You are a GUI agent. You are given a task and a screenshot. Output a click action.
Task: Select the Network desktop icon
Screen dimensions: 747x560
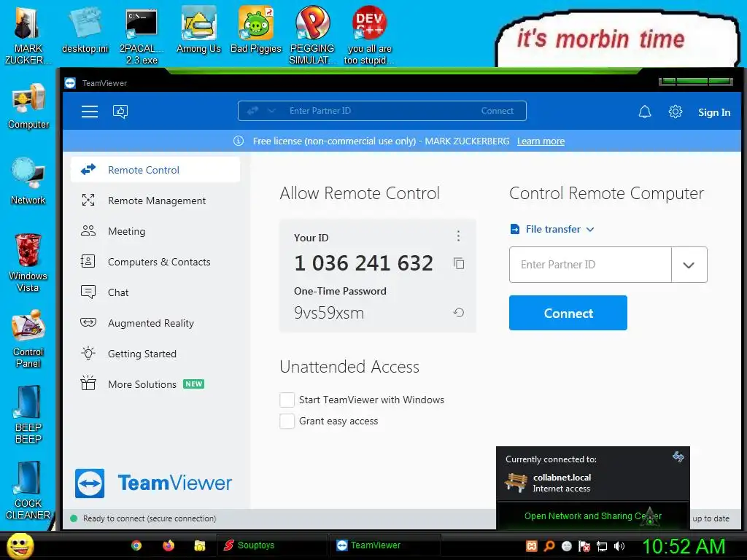click(28, 182)
